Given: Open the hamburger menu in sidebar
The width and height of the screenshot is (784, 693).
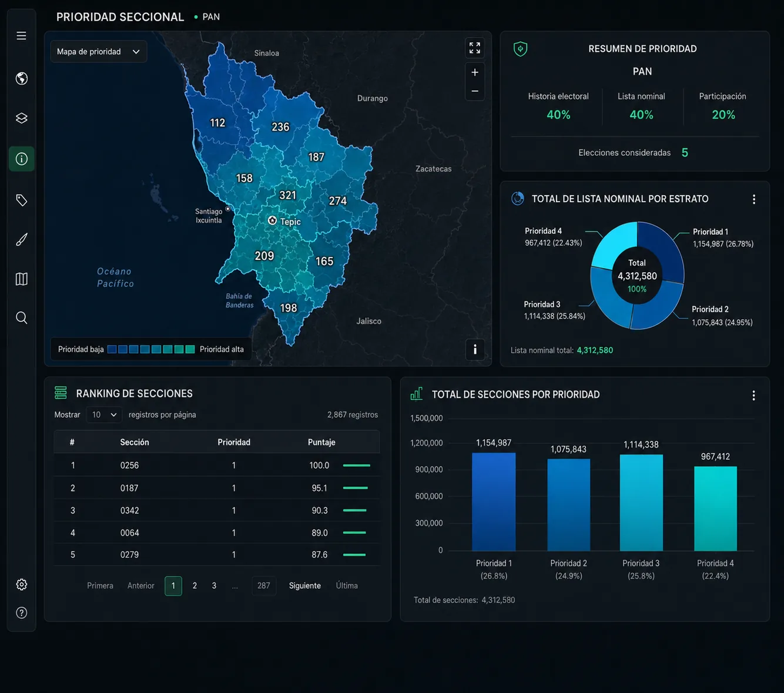Looking at the screenshot, I should pyautogui.click(x=21, y=36).
